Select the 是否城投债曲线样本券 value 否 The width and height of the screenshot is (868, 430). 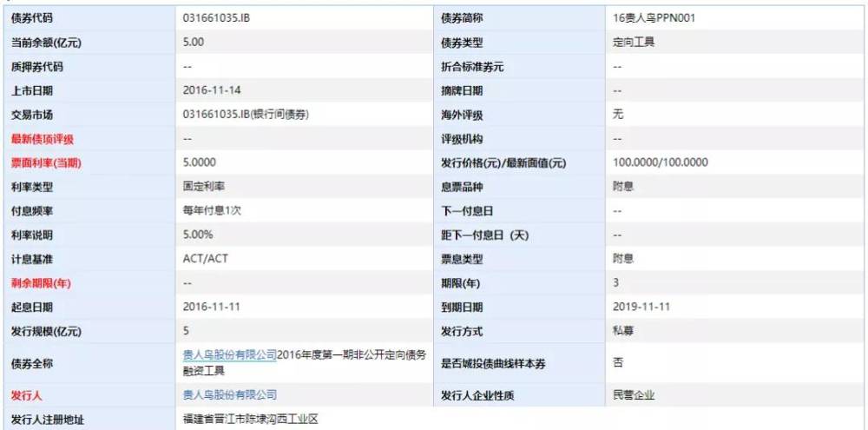[x=618, y=362]
